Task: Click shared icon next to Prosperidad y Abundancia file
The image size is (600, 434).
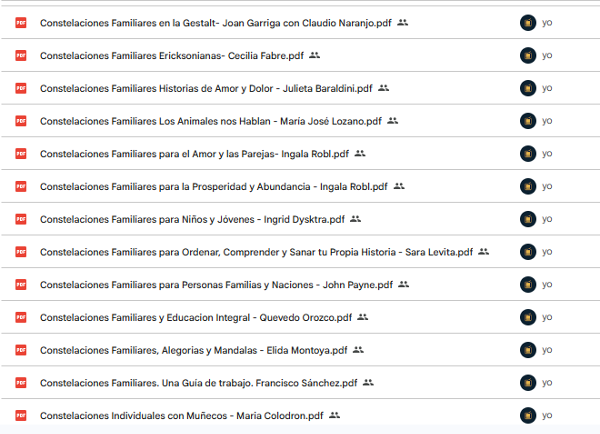Action: (399, 186)
